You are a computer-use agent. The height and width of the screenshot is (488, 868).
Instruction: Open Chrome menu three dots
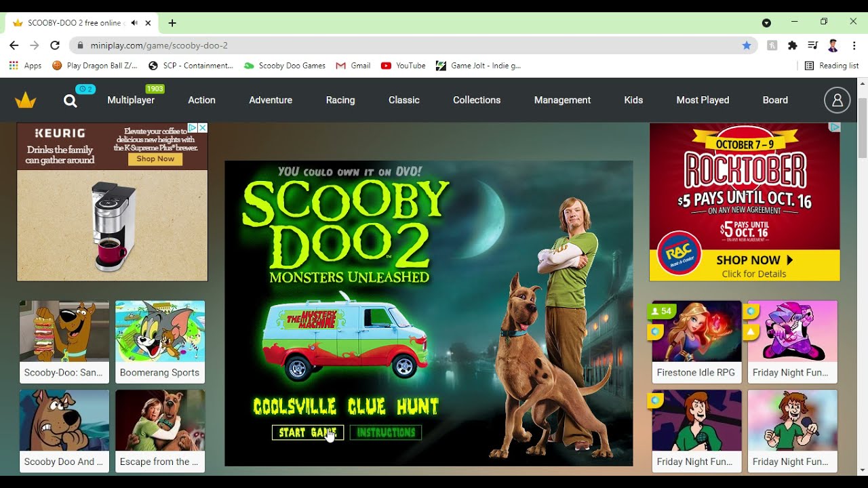point(854,45)
